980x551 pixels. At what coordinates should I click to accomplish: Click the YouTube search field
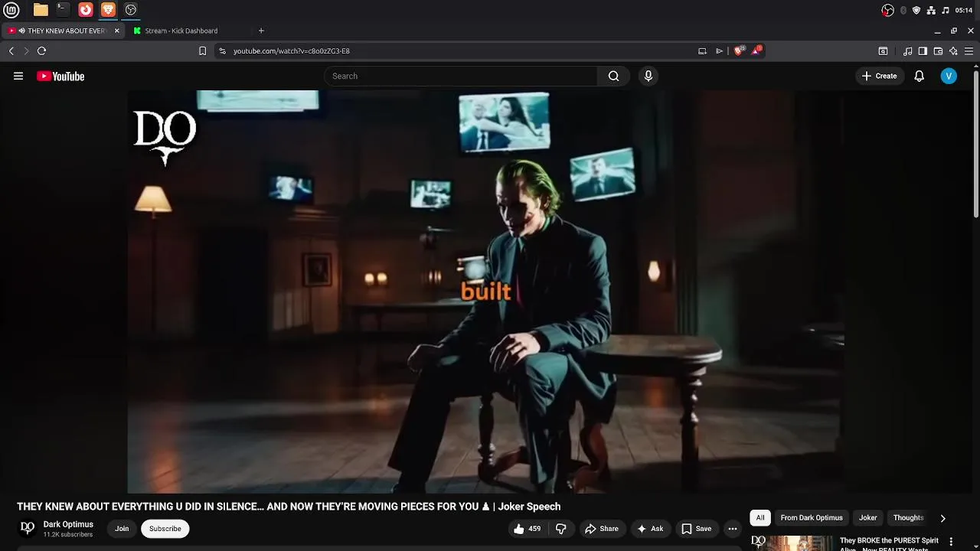[460, 76]
